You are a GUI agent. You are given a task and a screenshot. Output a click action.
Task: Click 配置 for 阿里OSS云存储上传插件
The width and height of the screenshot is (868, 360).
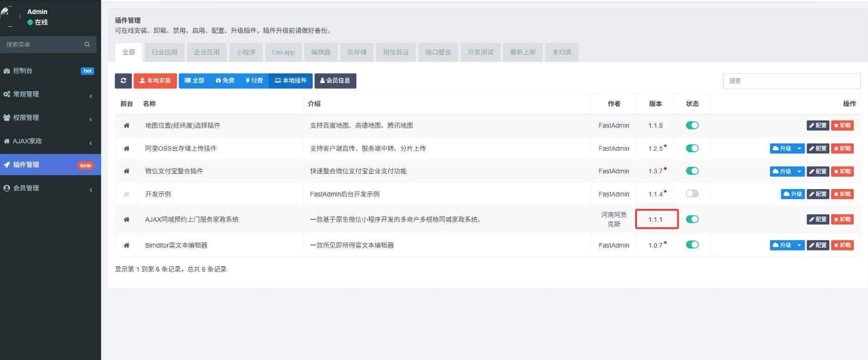tap(818, 149)
